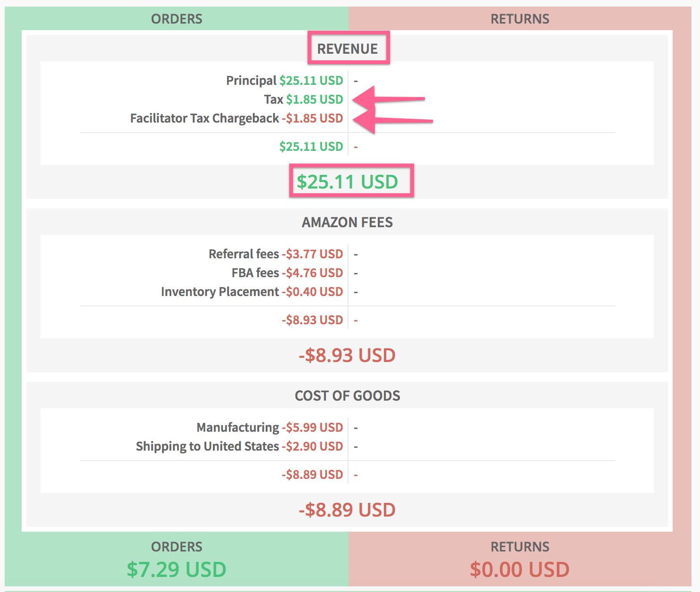
Task: Click the ORDERS total $7.29 USD
Action: point(176,569)
